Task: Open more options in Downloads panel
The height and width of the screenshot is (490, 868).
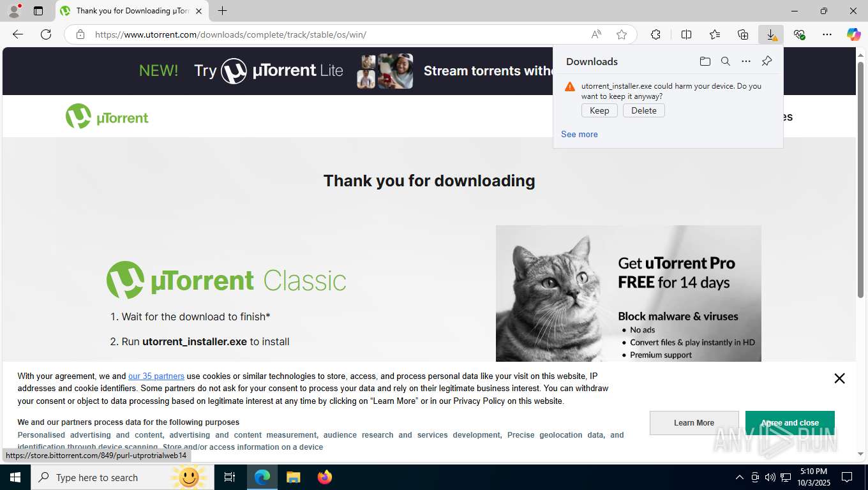Action: pos(746,61)
